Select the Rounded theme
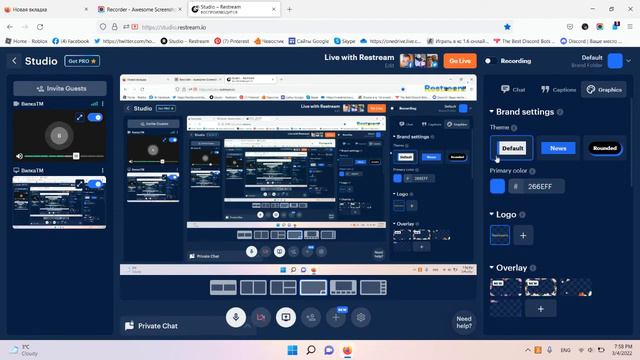 pyautogui.click(x=605, y=148)
